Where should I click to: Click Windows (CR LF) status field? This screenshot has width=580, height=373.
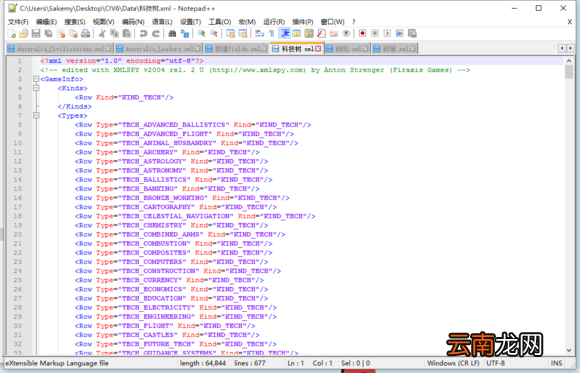point(453,363)
